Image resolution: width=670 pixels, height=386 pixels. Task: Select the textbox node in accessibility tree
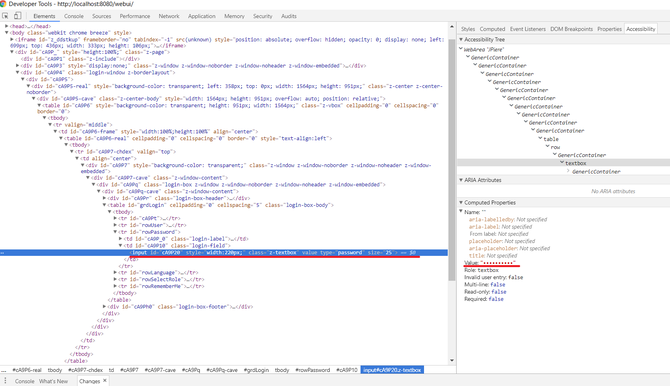click(x=576, y=163)
